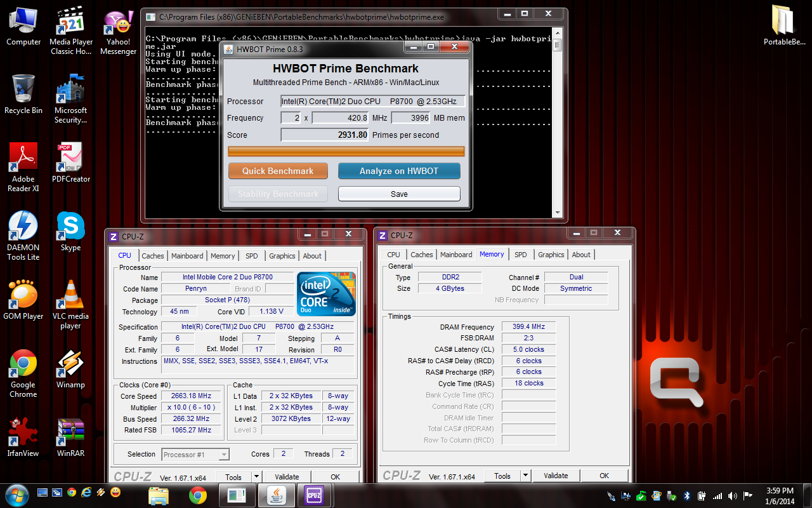Open Graphics tab in left CPU-Z window
The height and width of the screenshot is (508, 812).
[x=282, y=256]
